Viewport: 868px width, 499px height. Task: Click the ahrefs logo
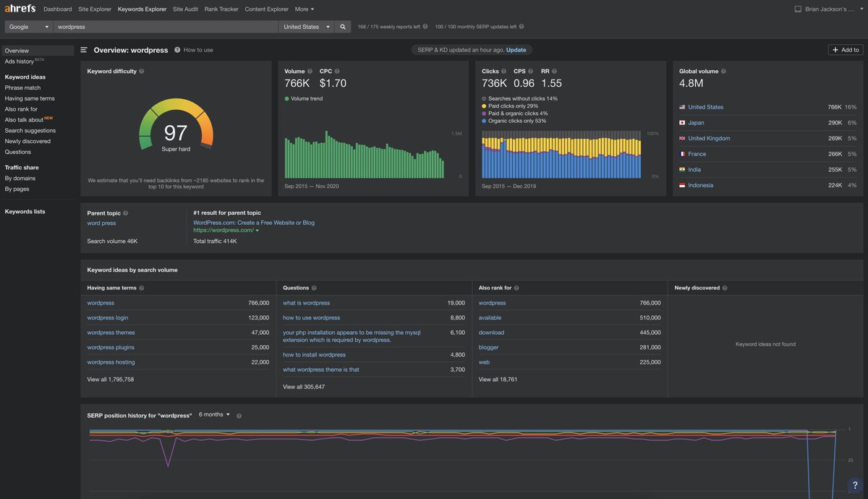[22, 9]
